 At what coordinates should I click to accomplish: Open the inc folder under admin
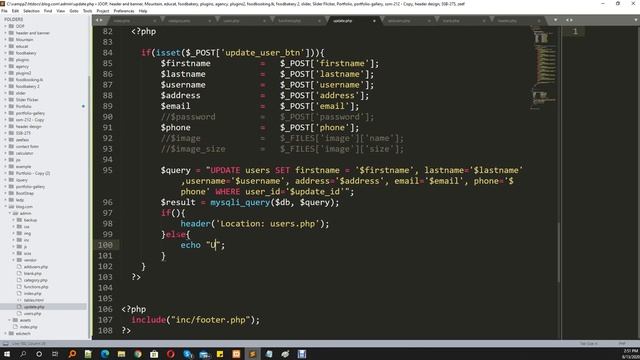[x=26, y=240]
